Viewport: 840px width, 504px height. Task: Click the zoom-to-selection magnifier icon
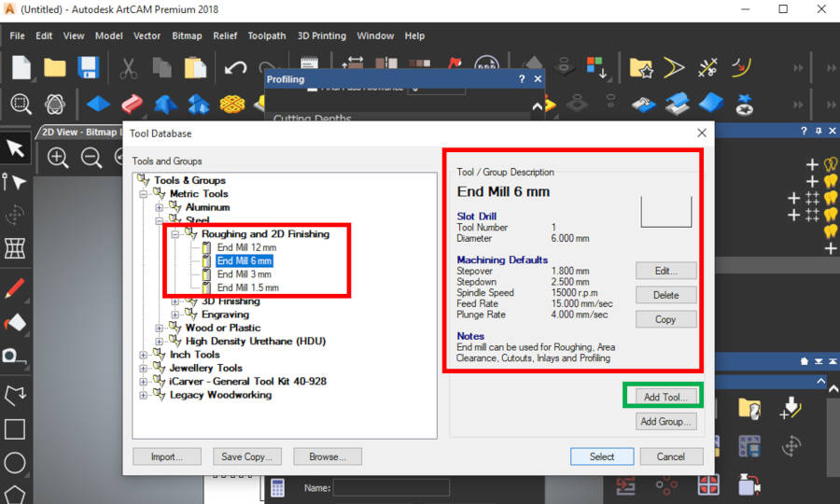pos(21,104)
